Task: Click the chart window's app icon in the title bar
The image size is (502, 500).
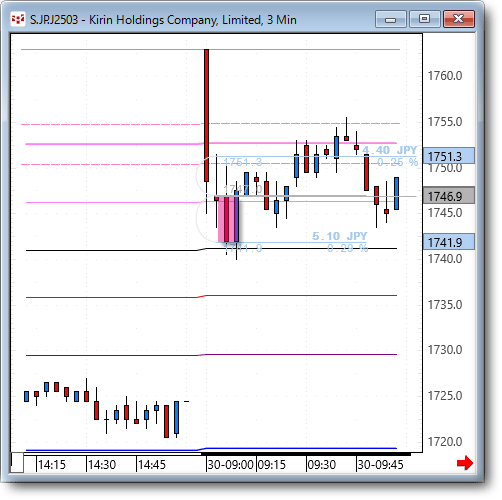Action: [x=18, y=20]
